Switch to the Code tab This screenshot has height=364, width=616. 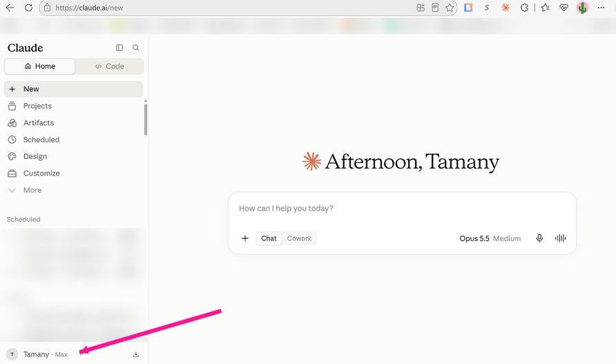point(110,66)
